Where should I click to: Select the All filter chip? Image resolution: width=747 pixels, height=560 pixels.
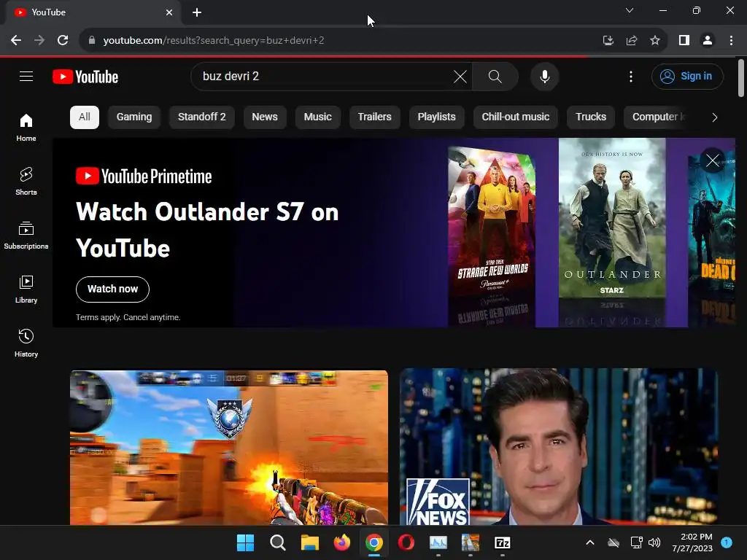(x=85, y=117)
